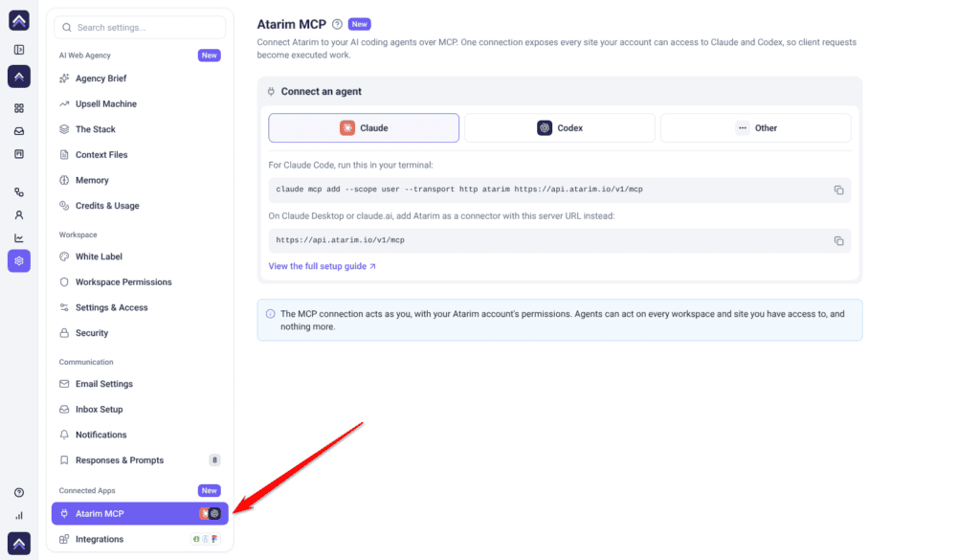Click the claude mcp add command text

[459, 190]
